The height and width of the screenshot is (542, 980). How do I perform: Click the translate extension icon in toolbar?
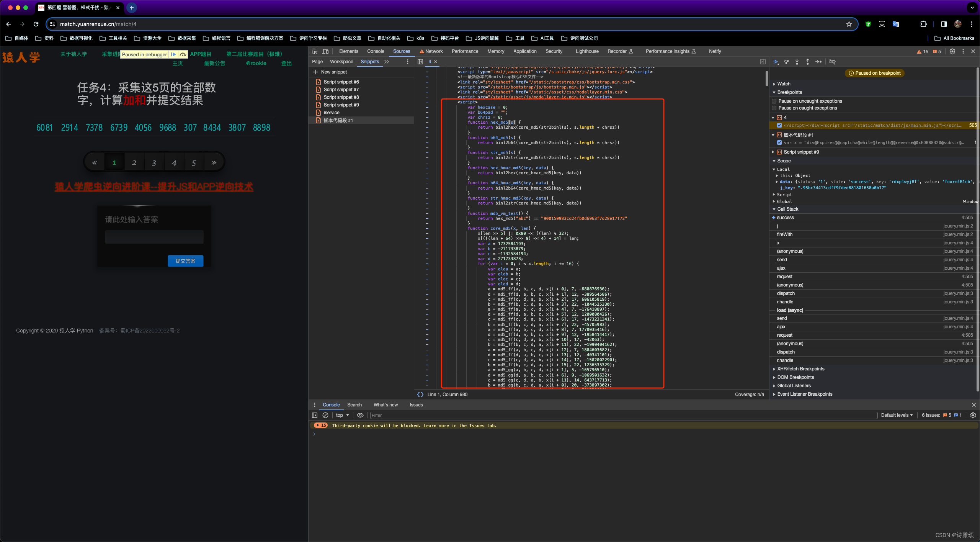point(896,24)
